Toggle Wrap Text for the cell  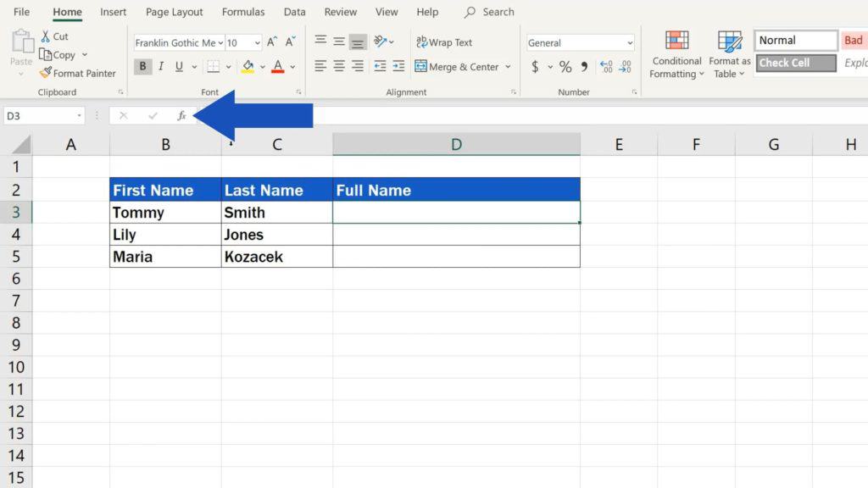pyautogui.click(x=444, y=42)
